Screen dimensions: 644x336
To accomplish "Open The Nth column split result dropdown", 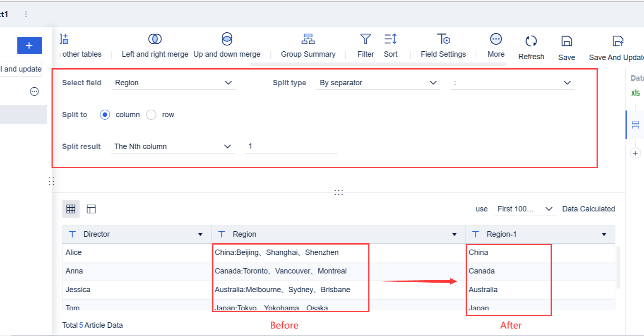I will (173, 146).
